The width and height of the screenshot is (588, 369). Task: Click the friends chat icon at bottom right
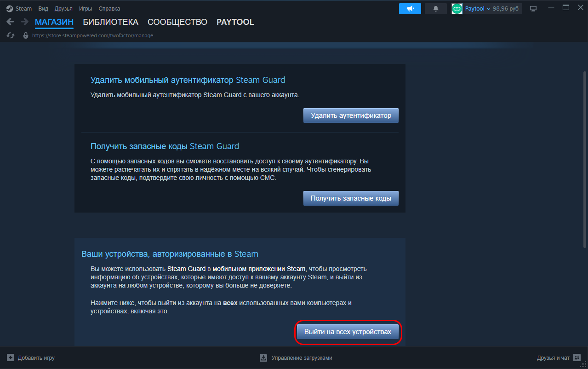tap(577, 357)
